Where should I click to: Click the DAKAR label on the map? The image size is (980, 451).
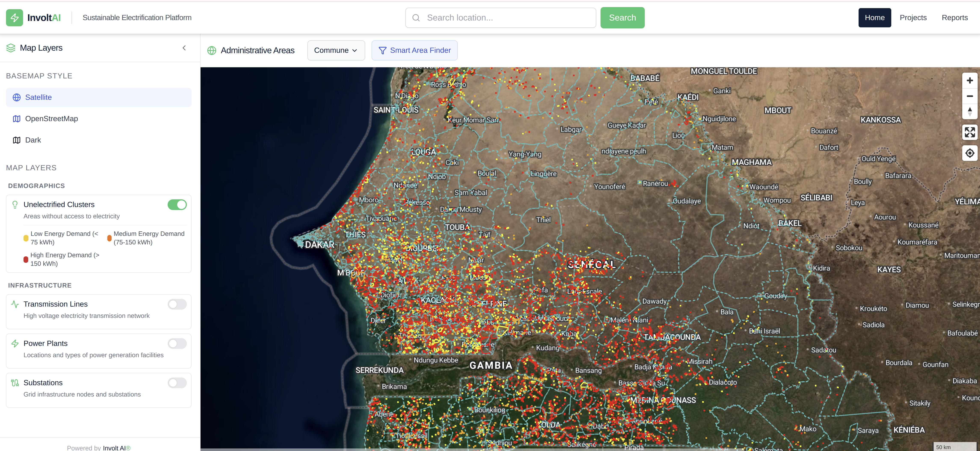tap(320, 245)
